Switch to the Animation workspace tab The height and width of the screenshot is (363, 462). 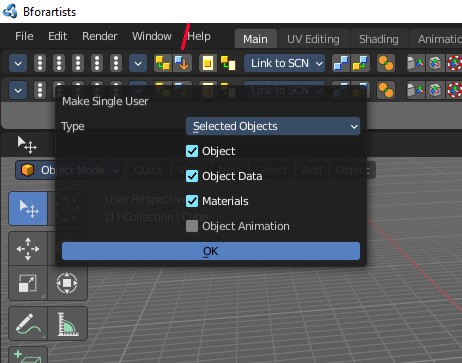pos(436,39)
